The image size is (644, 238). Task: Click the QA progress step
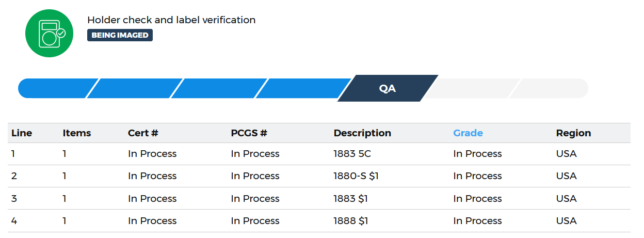click(388, 88)
